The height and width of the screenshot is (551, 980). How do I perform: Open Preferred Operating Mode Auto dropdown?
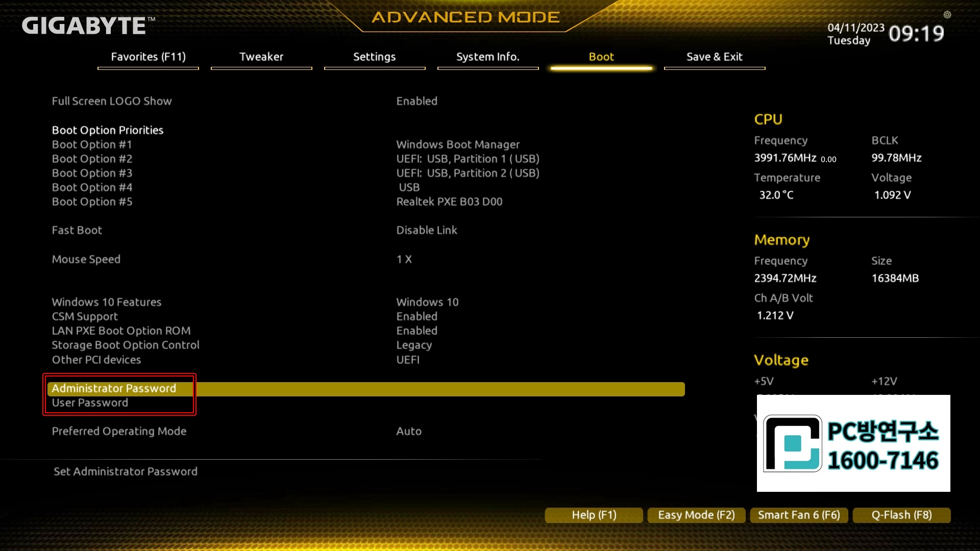point(409,431)
